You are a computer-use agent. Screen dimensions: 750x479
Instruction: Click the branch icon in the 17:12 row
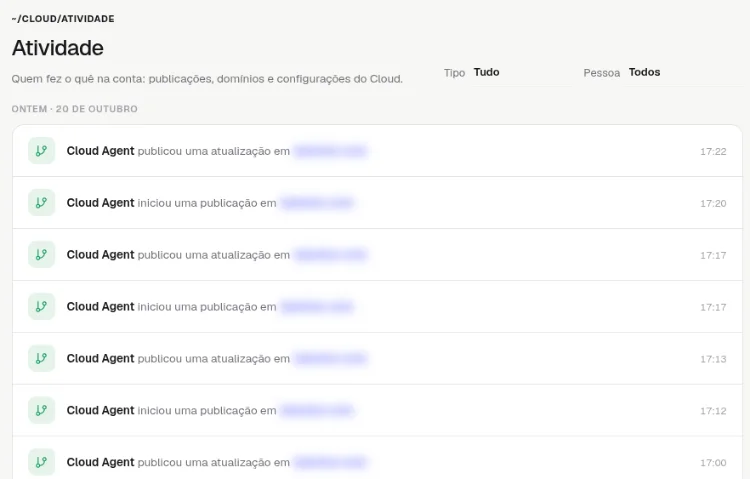click(42, 410)
